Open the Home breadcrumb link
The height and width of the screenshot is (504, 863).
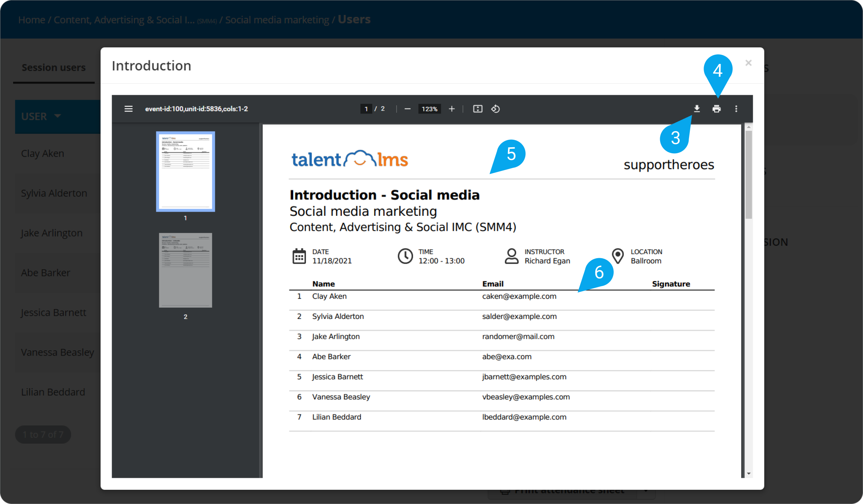[x=31, y=20]
